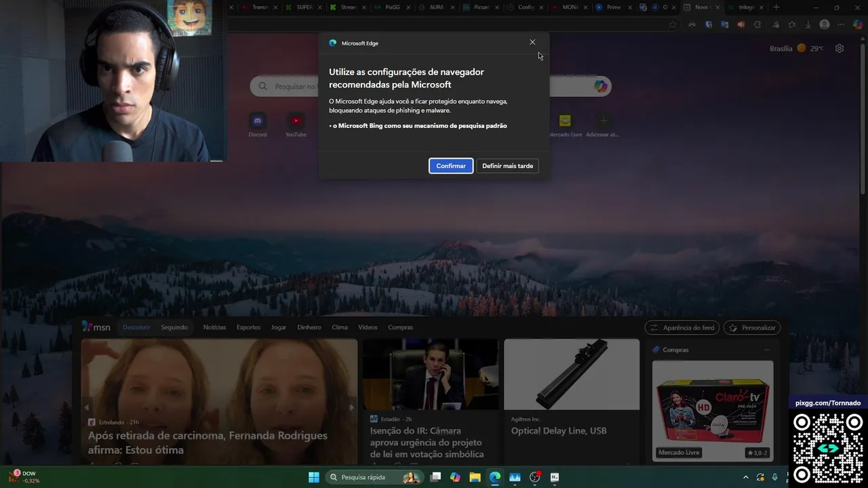Screen dimensions: 868x488
Task: Open File Explorer on the taskbar
Action: [x=475, y=477]
